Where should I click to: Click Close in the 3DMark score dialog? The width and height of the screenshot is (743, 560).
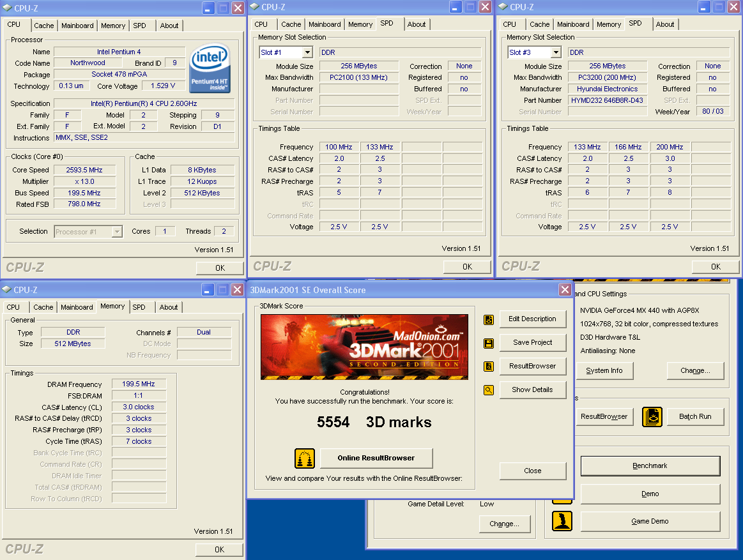point(532,471)
